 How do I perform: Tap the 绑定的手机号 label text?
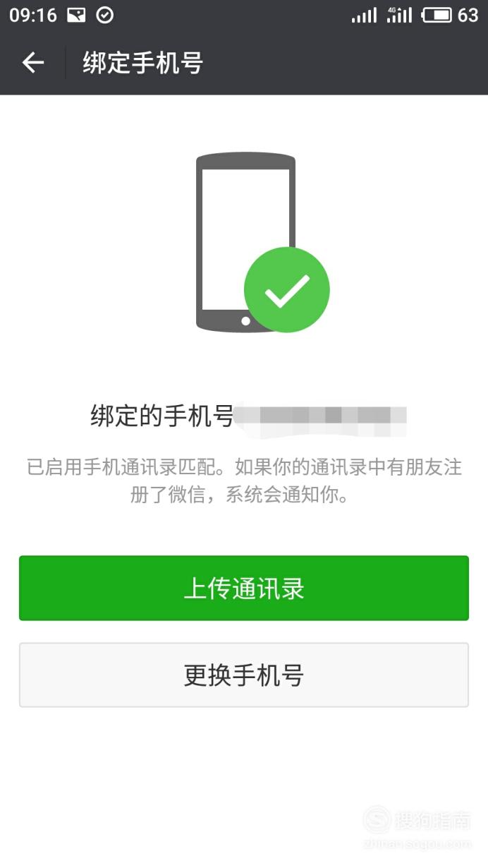162,416
